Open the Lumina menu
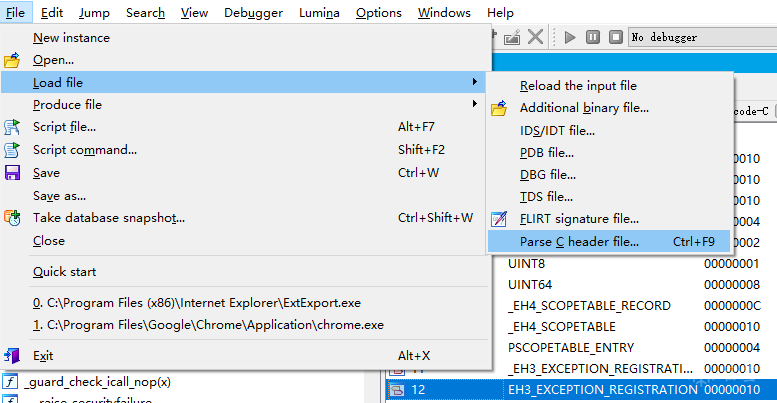 click(320, 13)
